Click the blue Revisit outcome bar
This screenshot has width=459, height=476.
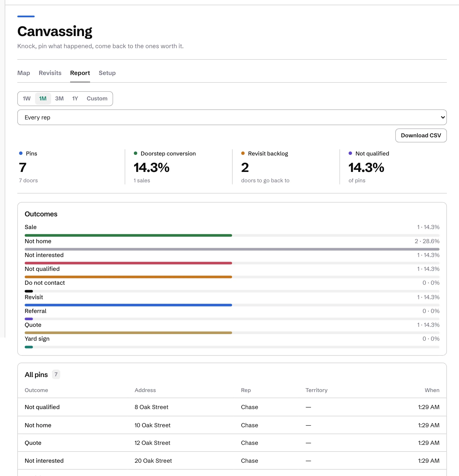pyautogui.click(x=128, y=305)
